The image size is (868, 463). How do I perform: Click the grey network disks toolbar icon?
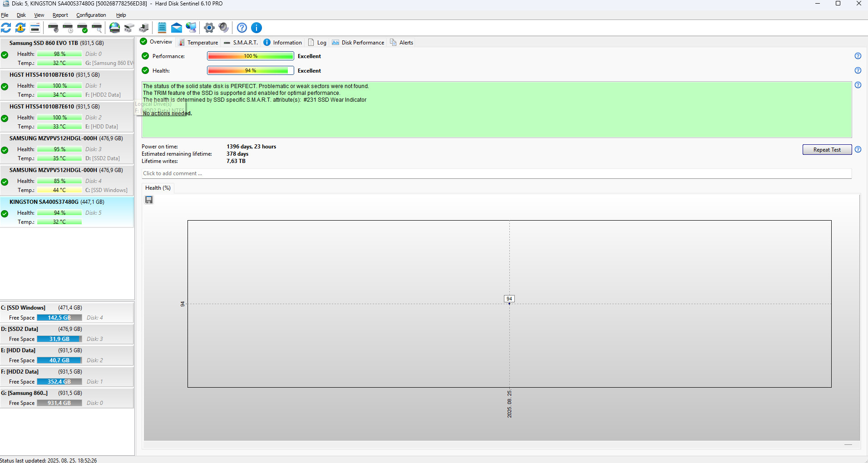point(129,28)
